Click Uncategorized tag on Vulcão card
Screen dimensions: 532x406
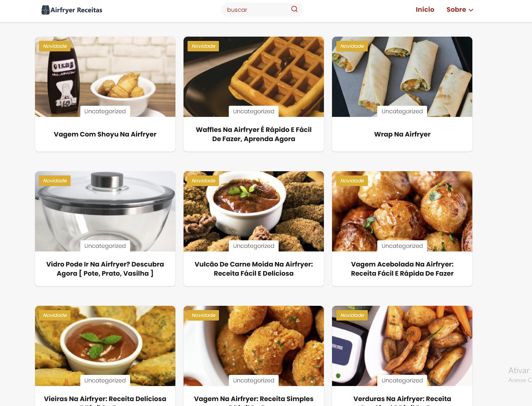tap(254, 246)
